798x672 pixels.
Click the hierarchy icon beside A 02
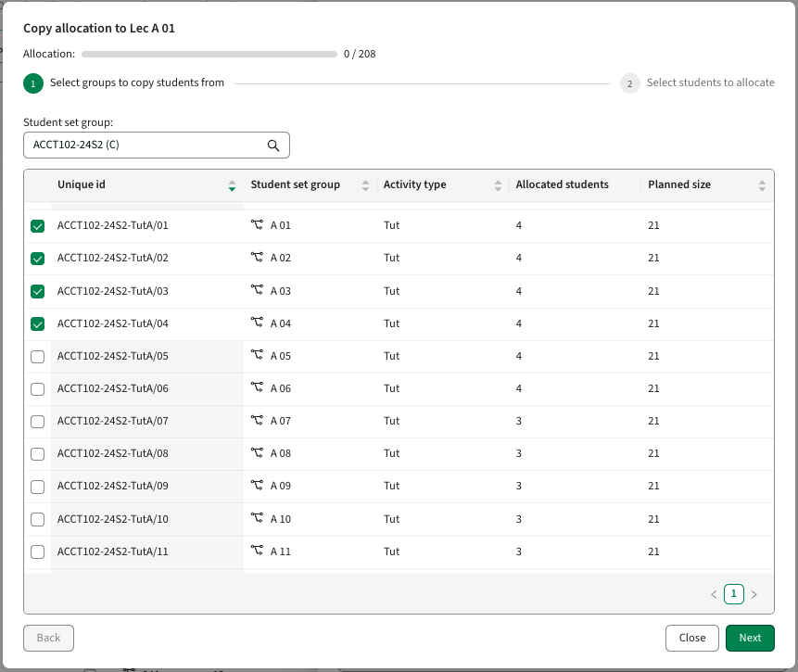click(x=257, y=257)
